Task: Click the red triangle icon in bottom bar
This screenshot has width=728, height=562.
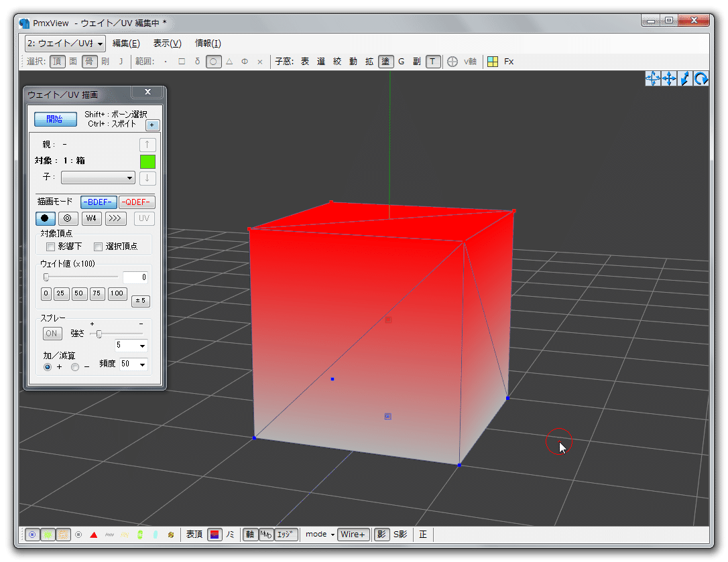Action: 94,535
